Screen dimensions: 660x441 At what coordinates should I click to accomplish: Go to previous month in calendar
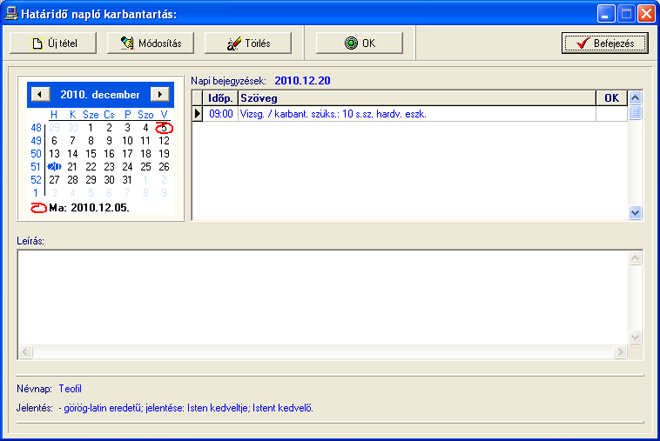point(40,94)
